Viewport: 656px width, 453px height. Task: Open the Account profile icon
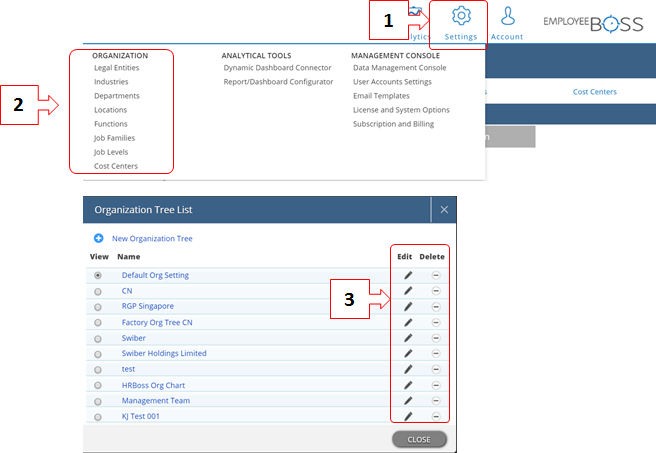pyautogui.click(x=507, y=24)
